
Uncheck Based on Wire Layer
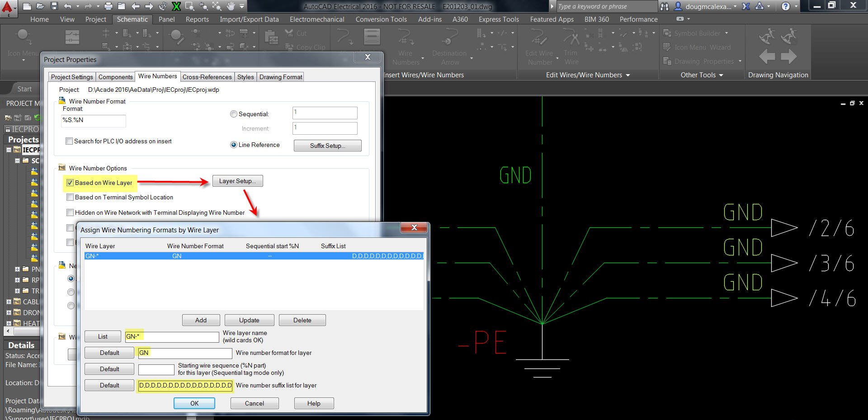tap(70, 183)
